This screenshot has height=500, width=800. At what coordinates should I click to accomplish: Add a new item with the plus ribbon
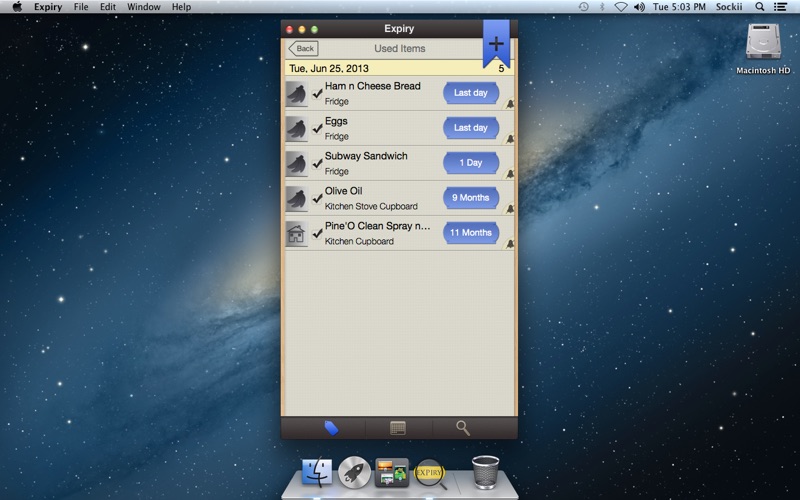[x=496, y=44]
